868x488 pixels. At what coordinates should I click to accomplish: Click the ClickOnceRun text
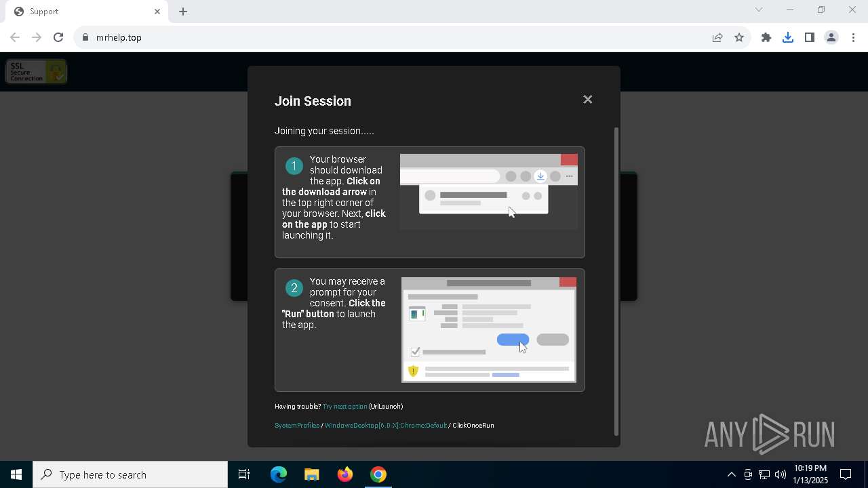coord(473,426)
